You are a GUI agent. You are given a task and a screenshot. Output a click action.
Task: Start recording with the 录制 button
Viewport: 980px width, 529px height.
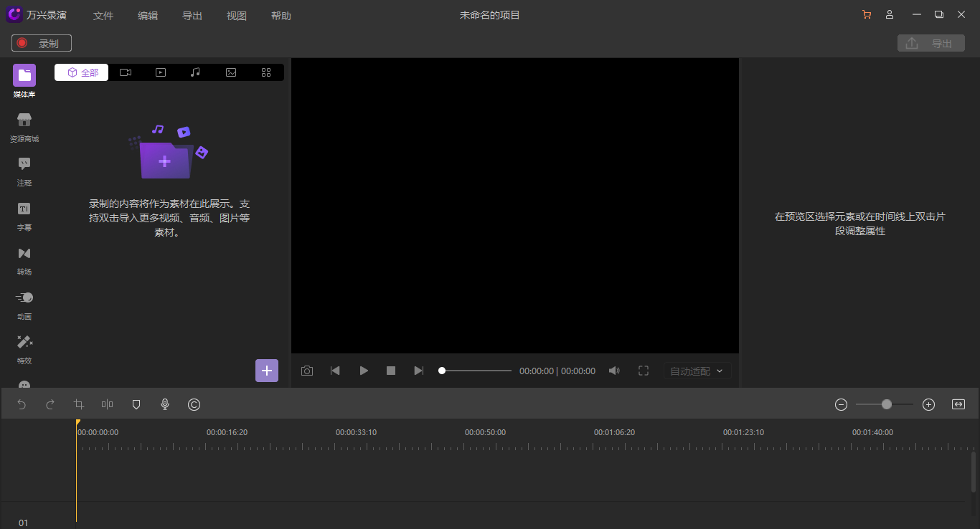42,43
